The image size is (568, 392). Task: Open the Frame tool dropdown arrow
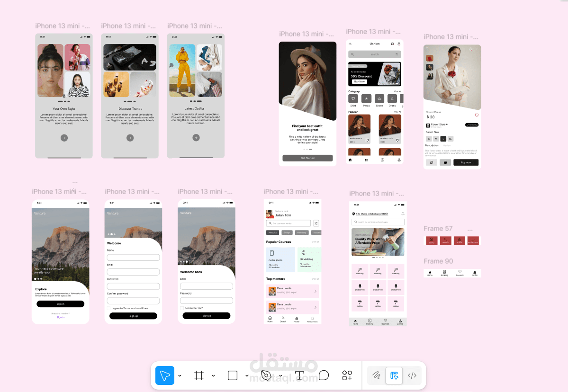[213, 376]
